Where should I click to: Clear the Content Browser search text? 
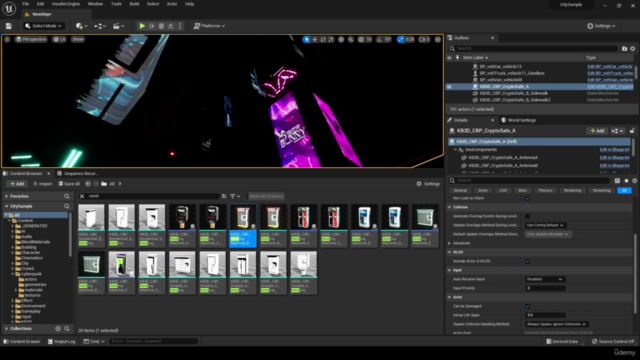coord(82,196)
